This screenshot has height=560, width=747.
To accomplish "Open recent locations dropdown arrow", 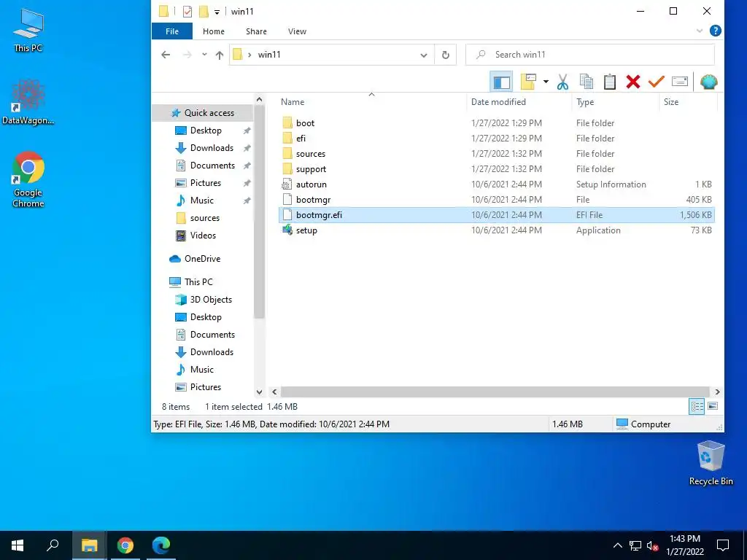I will tap(204, 55).
